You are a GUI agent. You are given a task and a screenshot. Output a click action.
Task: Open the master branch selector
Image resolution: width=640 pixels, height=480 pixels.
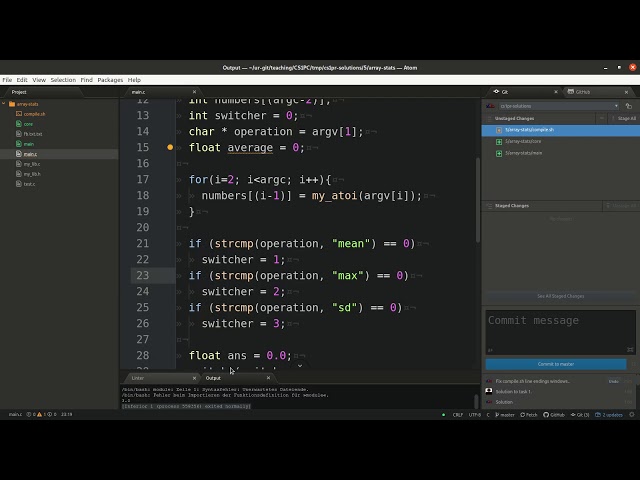coord(505,415)
